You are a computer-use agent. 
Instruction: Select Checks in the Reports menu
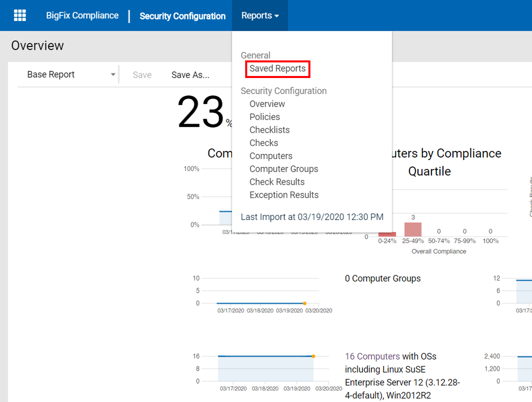pyautogui.click(x=264, y=143)
